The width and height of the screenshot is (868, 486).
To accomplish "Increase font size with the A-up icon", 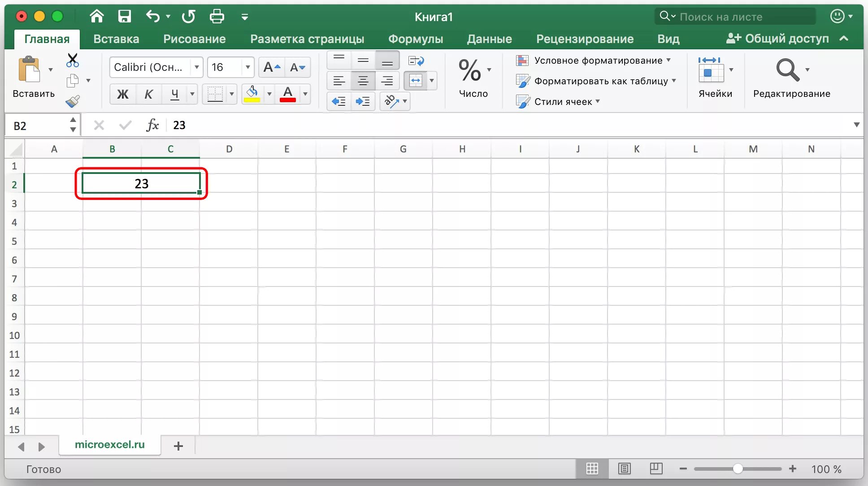I will coord(272,67).
